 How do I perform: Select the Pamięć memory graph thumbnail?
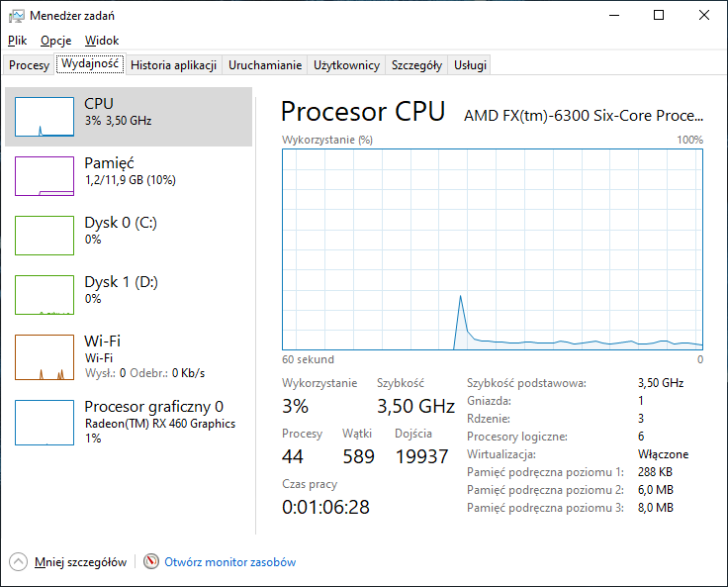45,176
